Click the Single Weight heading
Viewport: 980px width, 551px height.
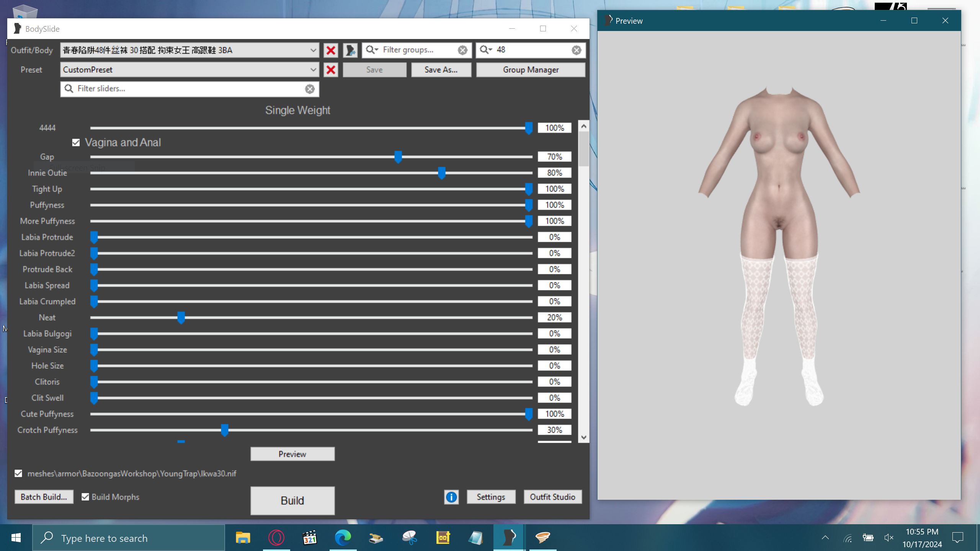(x=298, y=110)
